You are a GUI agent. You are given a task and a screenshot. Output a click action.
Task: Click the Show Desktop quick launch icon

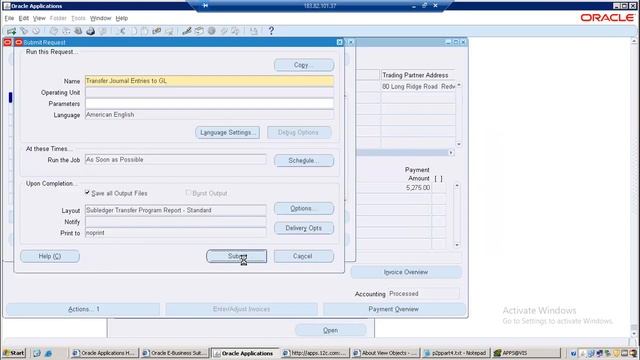[x=37, y=353]
